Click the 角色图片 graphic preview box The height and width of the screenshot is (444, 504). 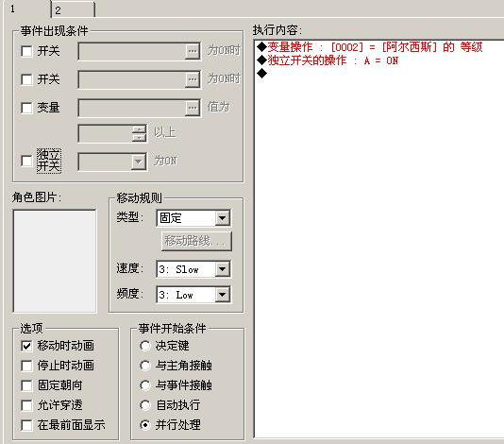point(55,261)
